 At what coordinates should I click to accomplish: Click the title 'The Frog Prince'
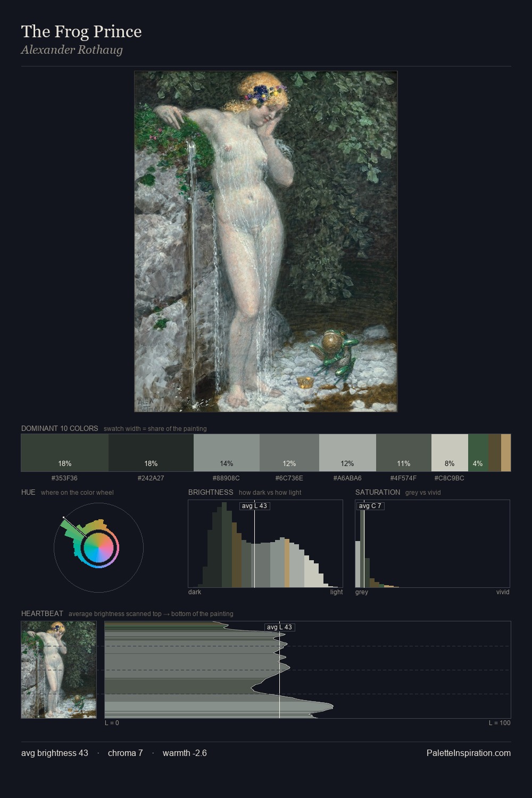click(x=81, y=31)
